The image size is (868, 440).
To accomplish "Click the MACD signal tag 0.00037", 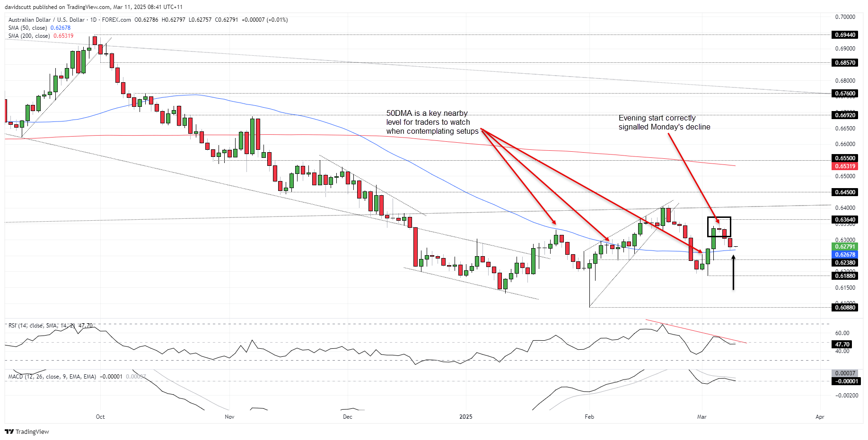I will [x=845, y=373].
